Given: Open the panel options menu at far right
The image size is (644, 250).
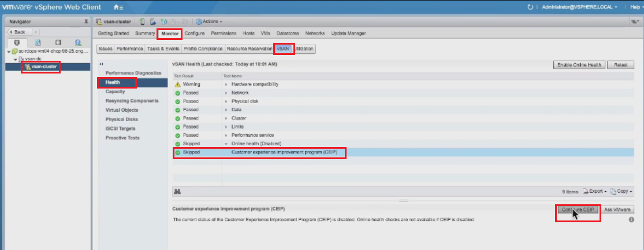Looking at the screenshot, I should point(634,21).
